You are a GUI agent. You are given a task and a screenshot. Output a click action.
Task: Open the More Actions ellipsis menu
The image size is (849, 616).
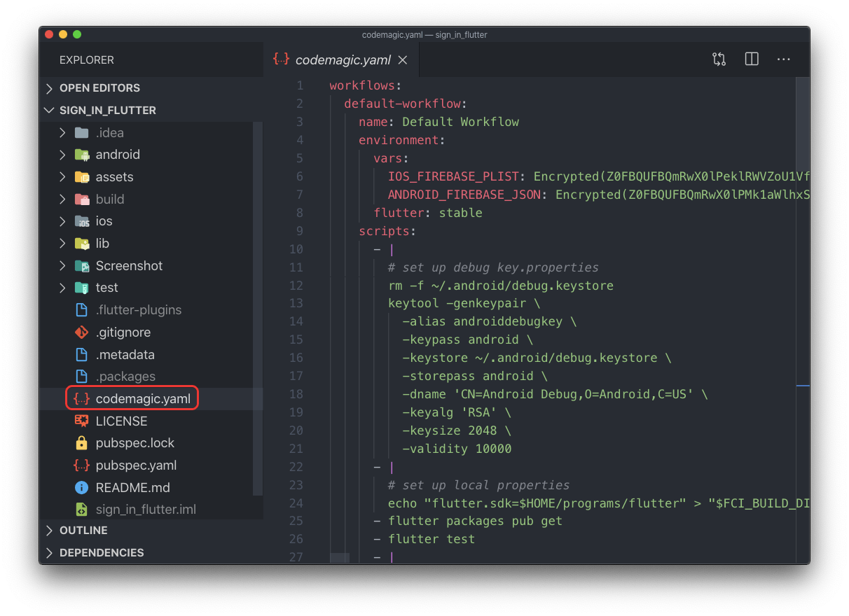click(783, 59)
